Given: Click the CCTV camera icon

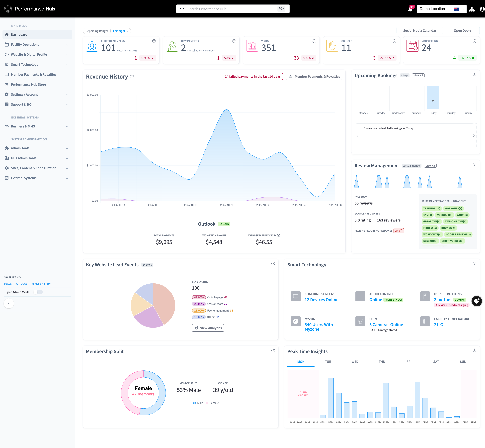Looking at the screenshot, I should (360, 322).
